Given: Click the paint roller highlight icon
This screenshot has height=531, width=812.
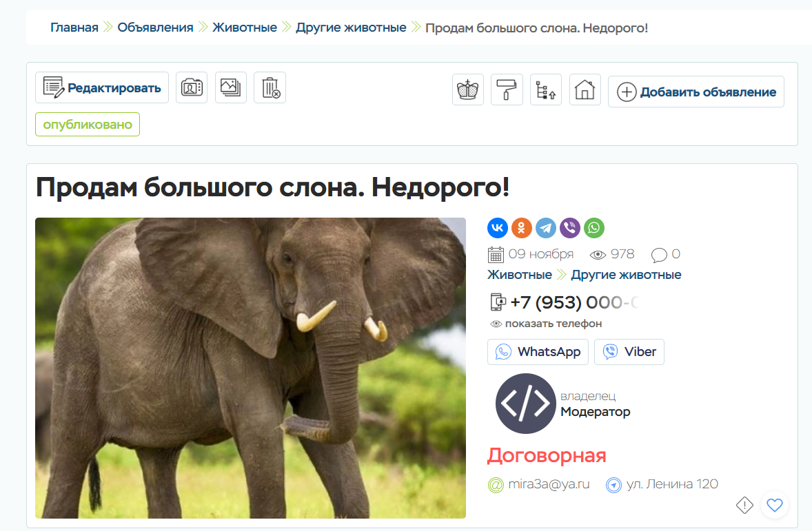Looking at the screenshot, I should tap(507, 90).
